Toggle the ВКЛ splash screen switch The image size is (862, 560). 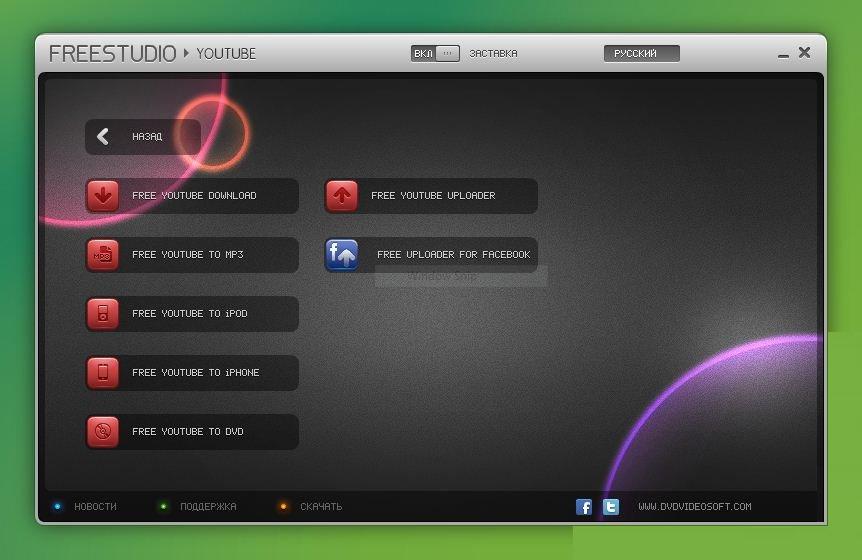pyautogui.click(x=435, y=53)
